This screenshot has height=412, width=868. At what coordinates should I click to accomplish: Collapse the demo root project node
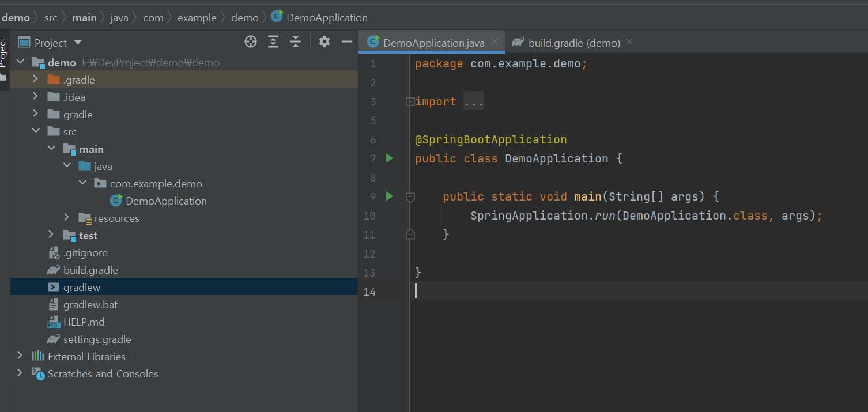tap(21, 62)
